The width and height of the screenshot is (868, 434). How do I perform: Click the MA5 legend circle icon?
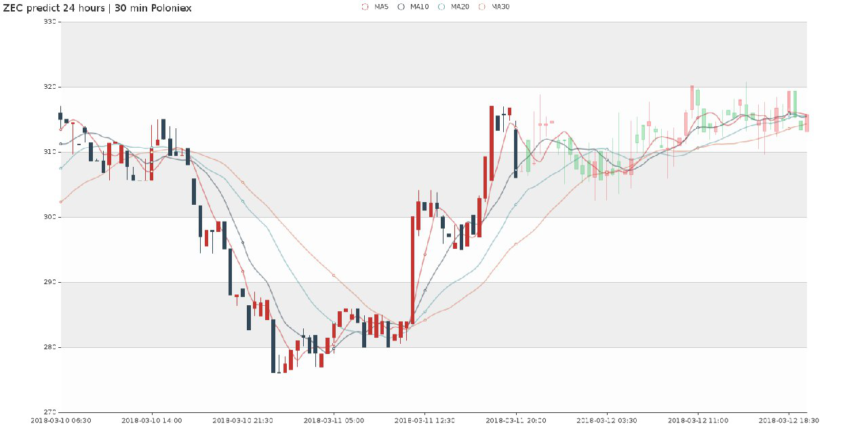pos(366,7)
